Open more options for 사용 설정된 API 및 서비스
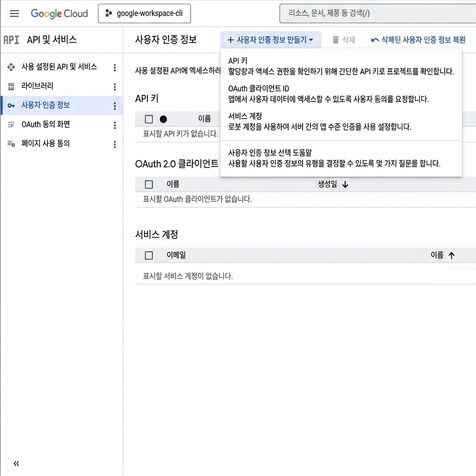 pos(115,67)
